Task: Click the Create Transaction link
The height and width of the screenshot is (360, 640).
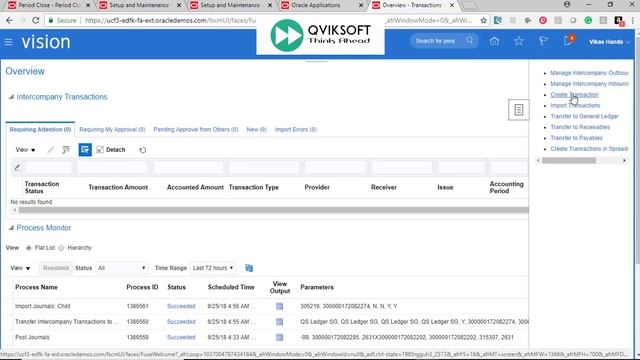Action: pyautogui.click(x=574, y=95)
